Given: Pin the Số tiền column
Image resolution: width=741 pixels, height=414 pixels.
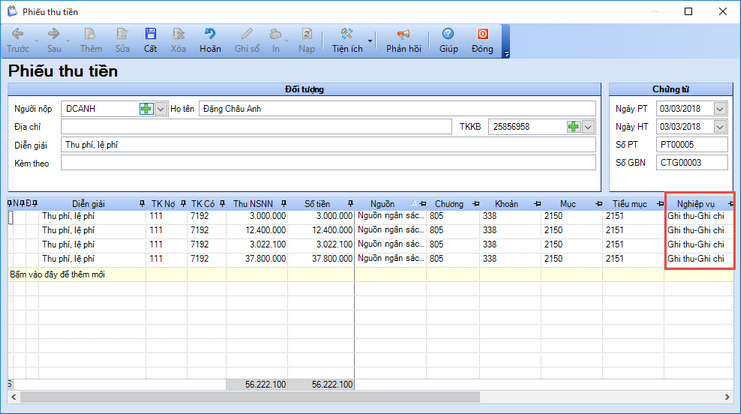Looking at the screenshot, I should 350,204.
